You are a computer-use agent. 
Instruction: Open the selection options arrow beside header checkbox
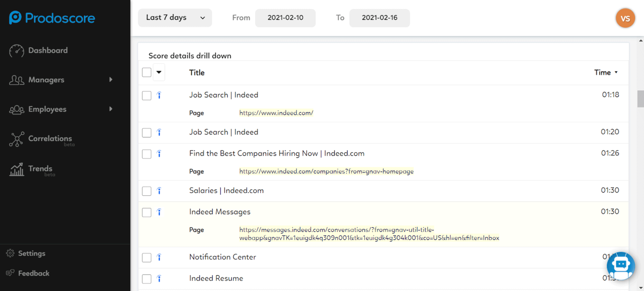pyautogui.click(x=159, y=72)
